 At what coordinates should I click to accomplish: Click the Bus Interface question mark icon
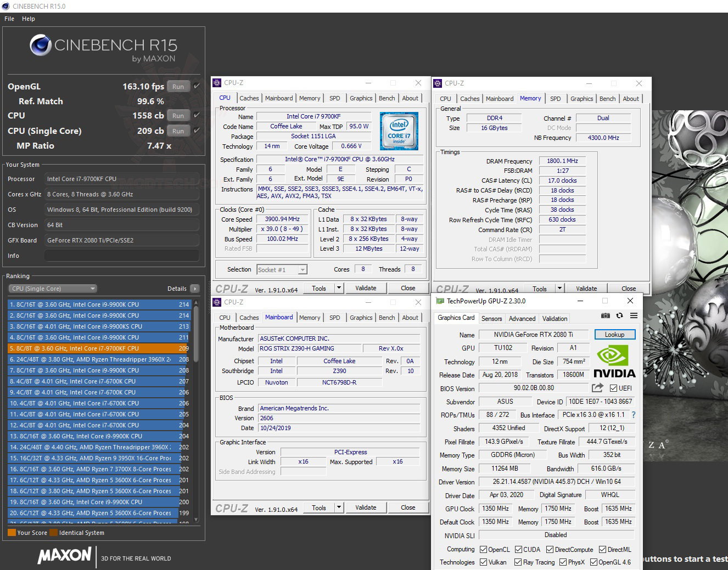[634, 415]
